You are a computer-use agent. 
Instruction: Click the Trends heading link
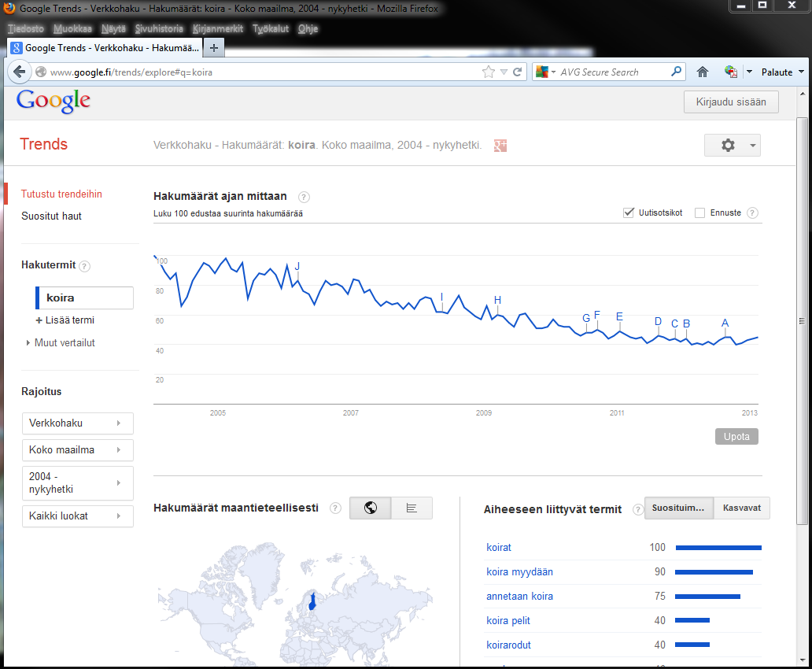tap(43, 144)
